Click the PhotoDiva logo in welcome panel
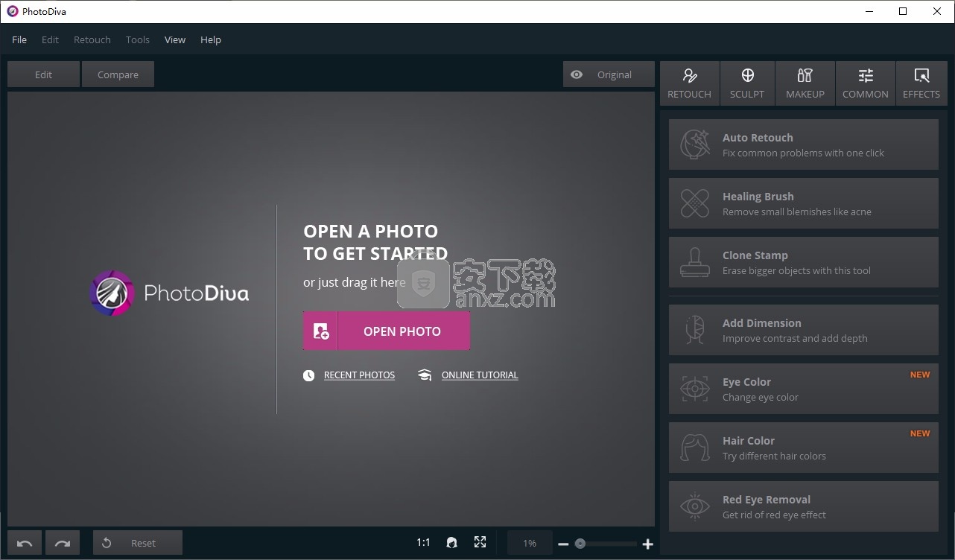955x560 pixels. pos(169,293)
